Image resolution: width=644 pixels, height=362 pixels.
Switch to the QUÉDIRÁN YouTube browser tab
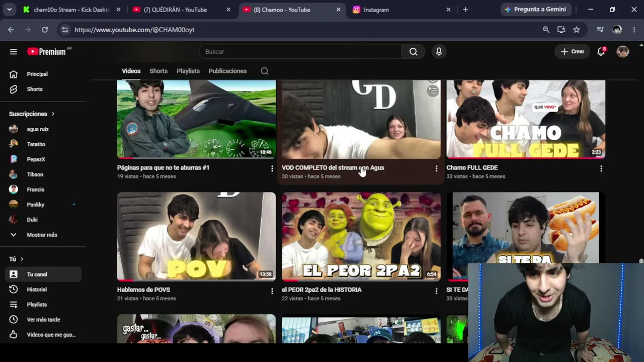coord(181,10)
